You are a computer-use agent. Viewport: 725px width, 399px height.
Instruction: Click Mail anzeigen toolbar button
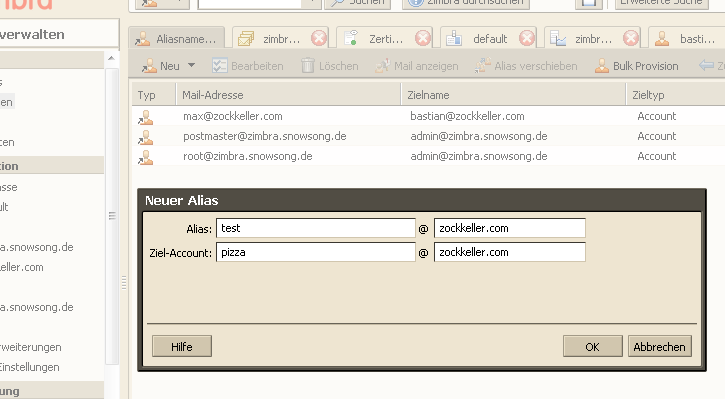point(417,66)
